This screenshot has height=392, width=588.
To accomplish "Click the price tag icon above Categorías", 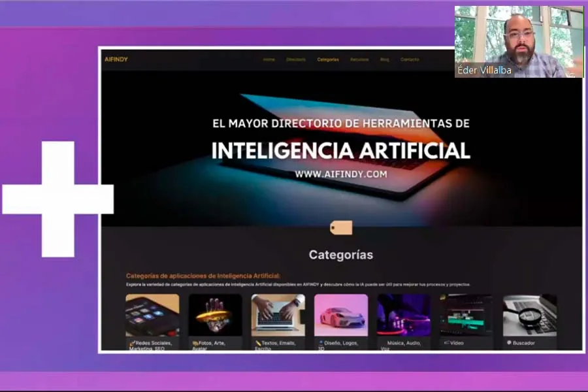I will (340, 227).
